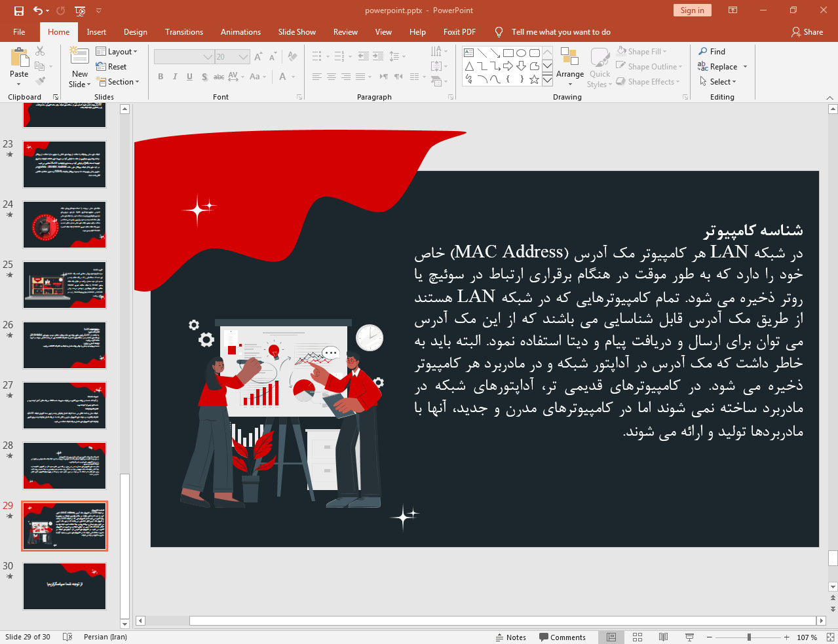Switch to the Animations tab

pos(240,31)
